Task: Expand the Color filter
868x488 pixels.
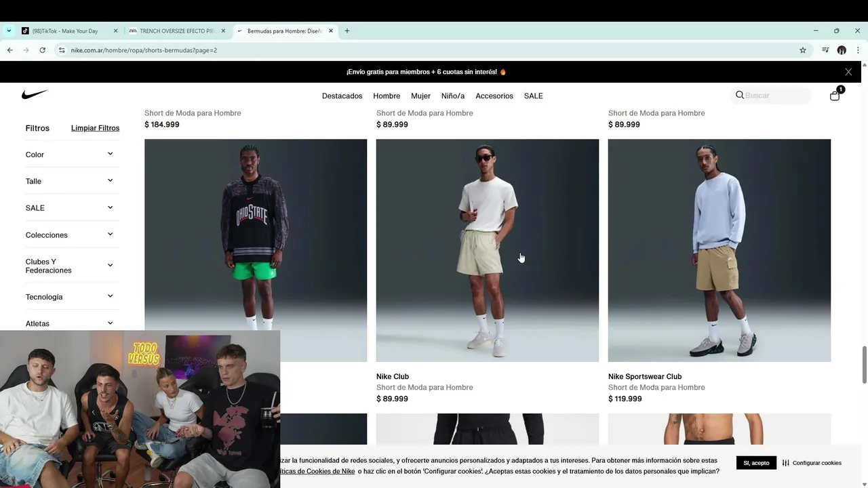Action: pyautogui.click(x=71, y=155)
